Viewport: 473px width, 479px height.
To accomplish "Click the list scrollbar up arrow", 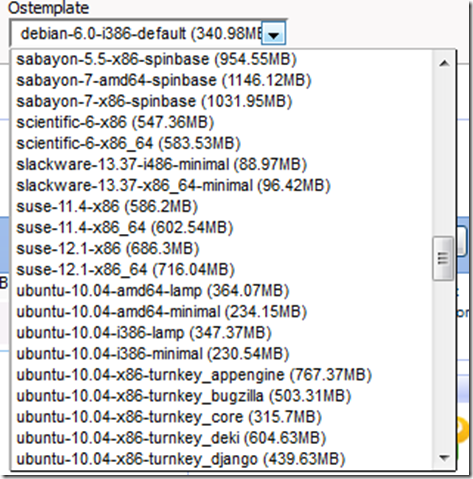I will click(444, 63).
